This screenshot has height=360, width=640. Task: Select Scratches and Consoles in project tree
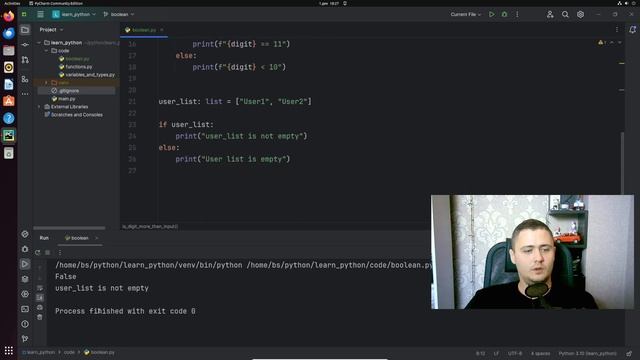(73, 115)
